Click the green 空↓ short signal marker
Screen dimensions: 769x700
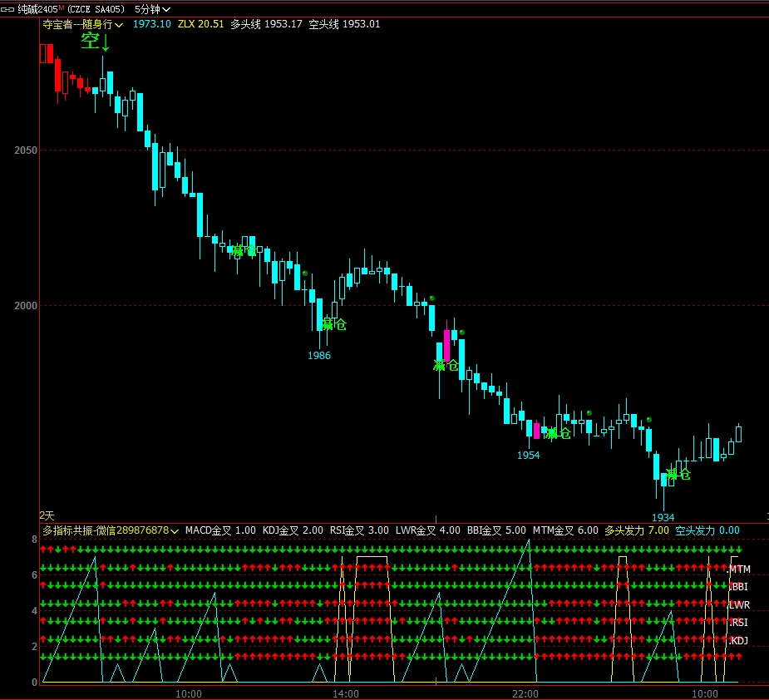pyautogui.click(x=94, y=42)
